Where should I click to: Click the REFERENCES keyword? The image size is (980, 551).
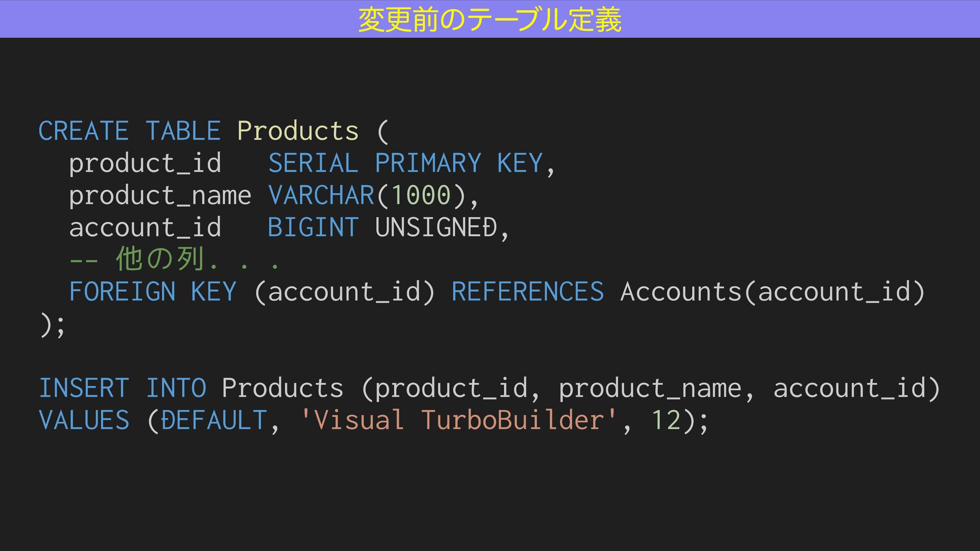click(x=528, y=292)
